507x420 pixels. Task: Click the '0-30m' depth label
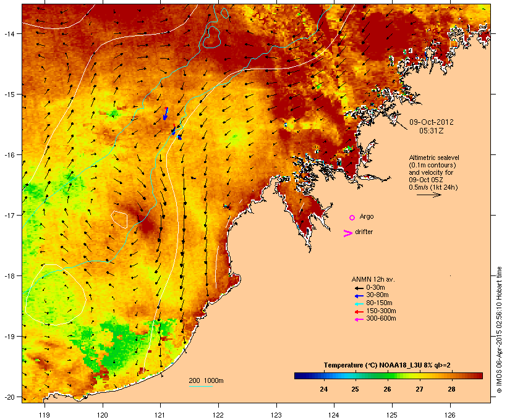tap(375, 288)
